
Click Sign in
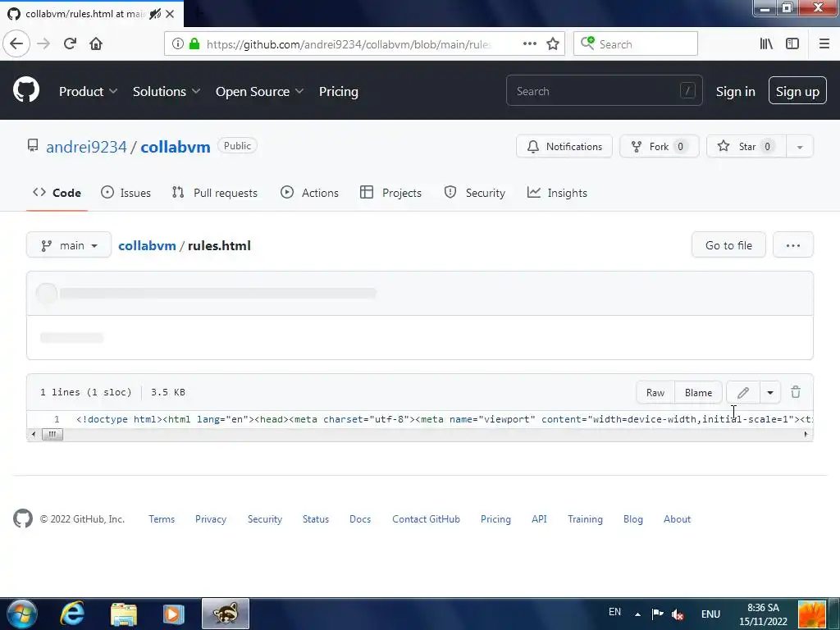[736, 92]
